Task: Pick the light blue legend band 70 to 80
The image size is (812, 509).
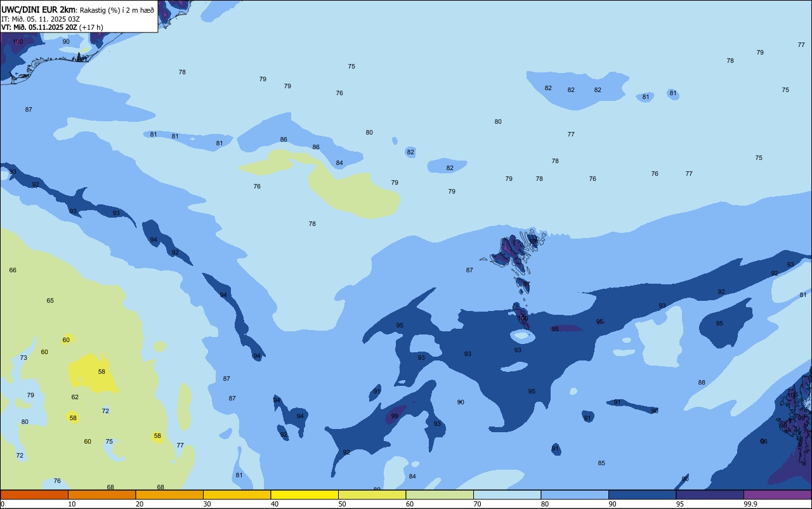Action: (x=507, y=494)
